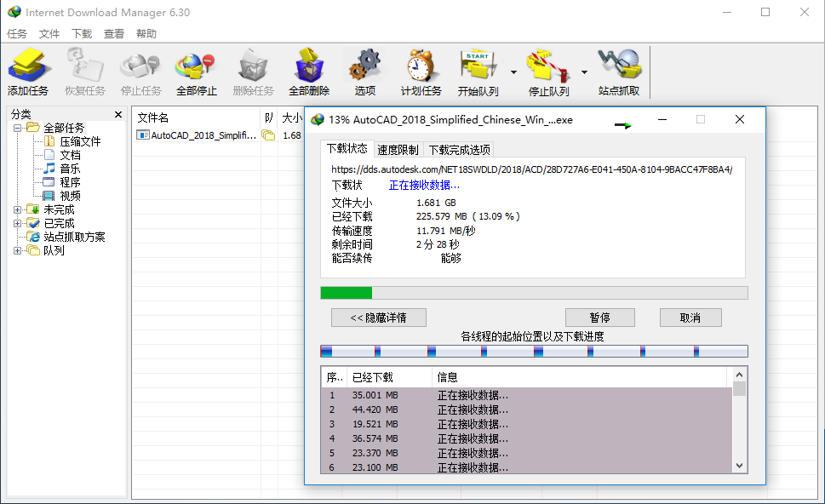Close the 分类 categories panel
This screenshot has height=504, width=825.
tap(118, 114)
